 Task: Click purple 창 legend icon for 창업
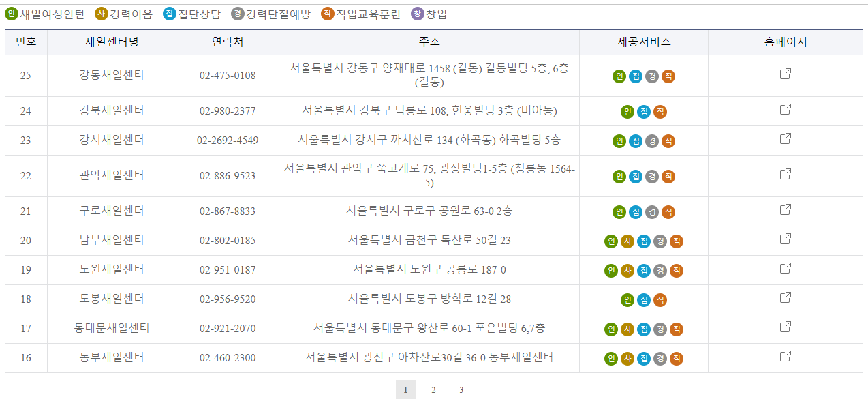click(x=418, y=14)
